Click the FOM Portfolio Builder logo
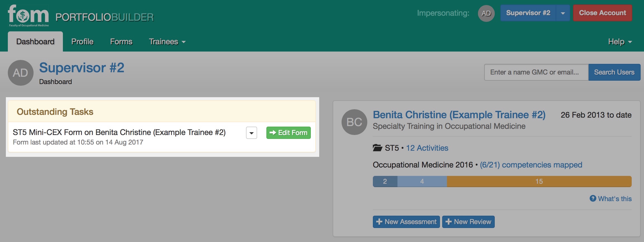644x242 pixels. [x=81, y=15]
